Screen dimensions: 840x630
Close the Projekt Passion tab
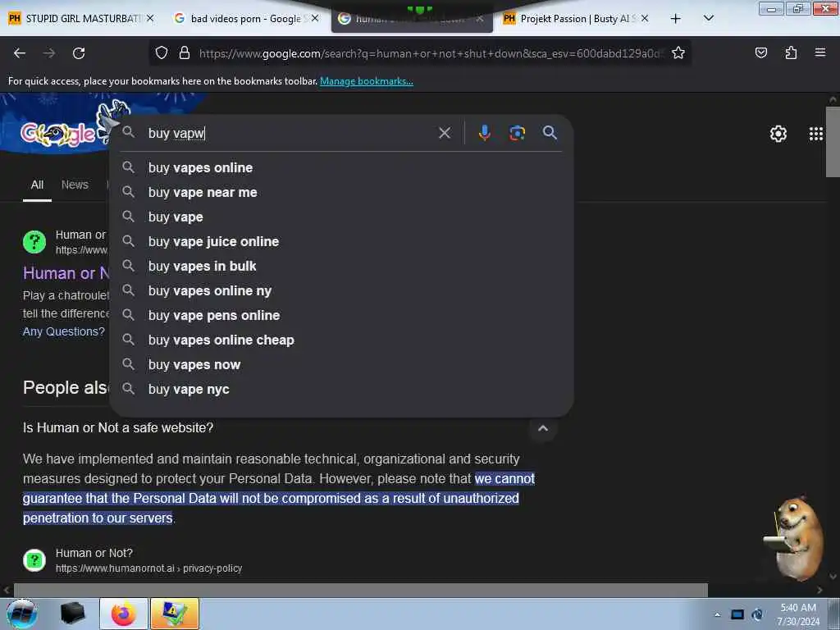pos(645,18)
